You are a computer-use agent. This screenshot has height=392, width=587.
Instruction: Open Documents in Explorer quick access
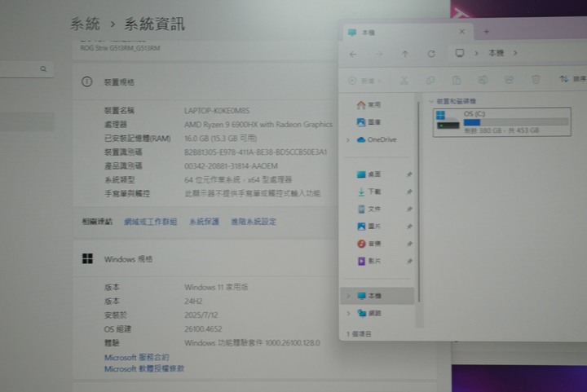point(369,209)
